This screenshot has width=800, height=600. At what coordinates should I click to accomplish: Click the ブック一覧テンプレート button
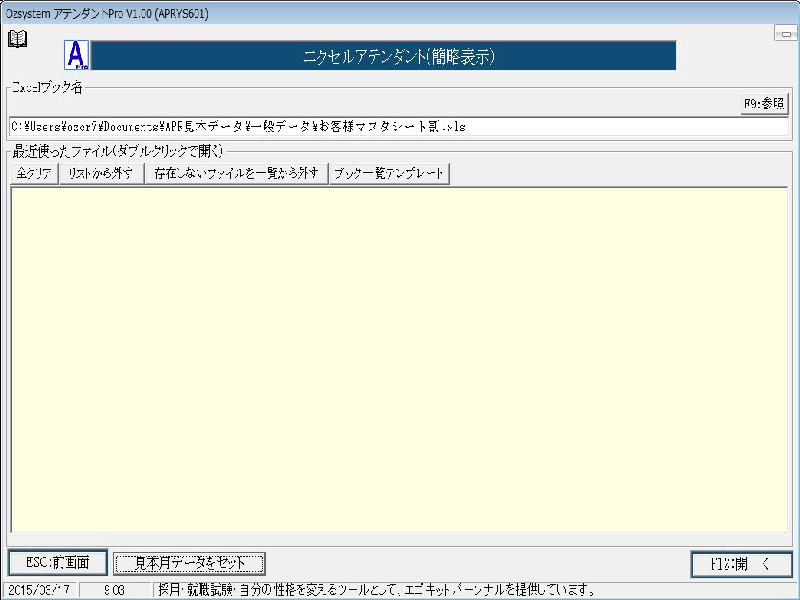pos(389,173)
